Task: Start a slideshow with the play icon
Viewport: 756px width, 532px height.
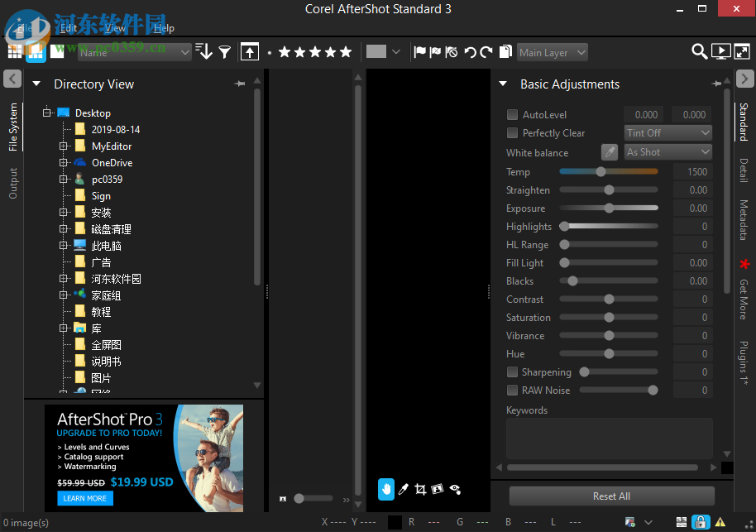Action: 720,51
